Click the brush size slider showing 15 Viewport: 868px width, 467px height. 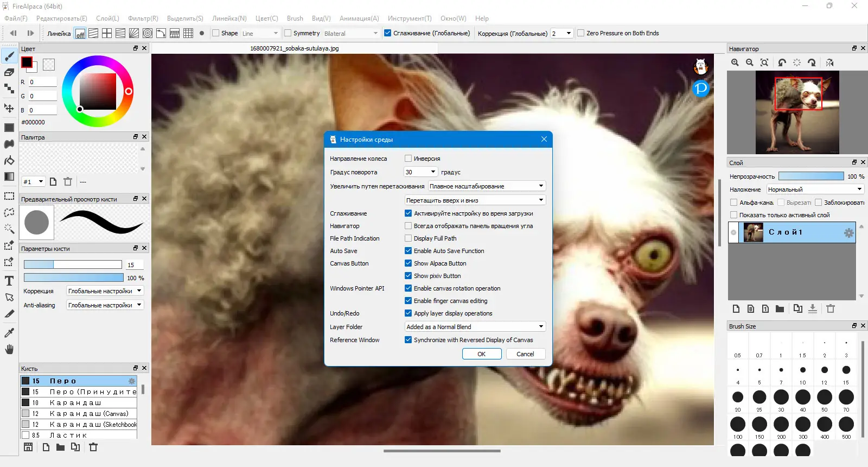[x=73, y=264]
